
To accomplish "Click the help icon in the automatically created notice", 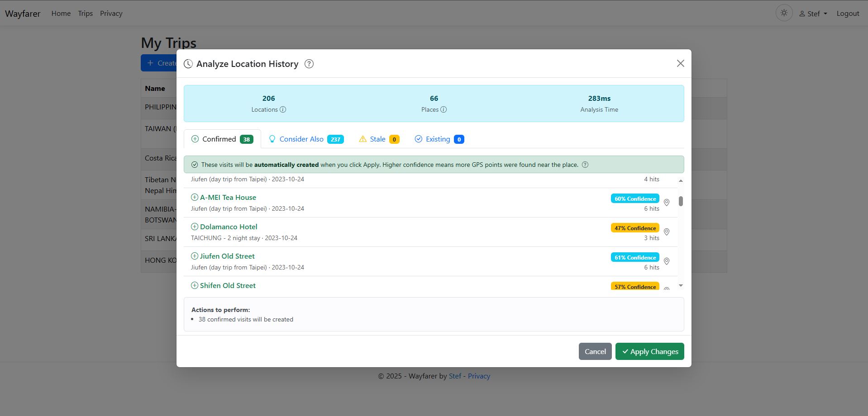I will click(585, 165).
